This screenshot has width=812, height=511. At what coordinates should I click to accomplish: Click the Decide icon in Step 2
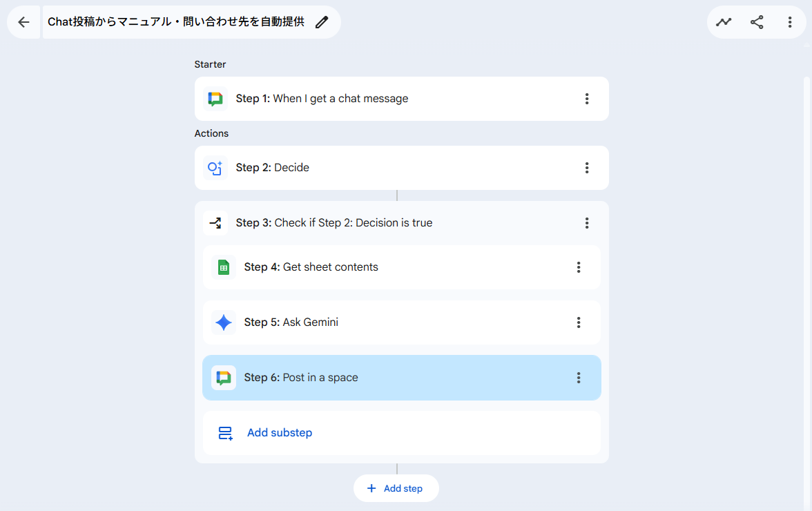[215, 168]
